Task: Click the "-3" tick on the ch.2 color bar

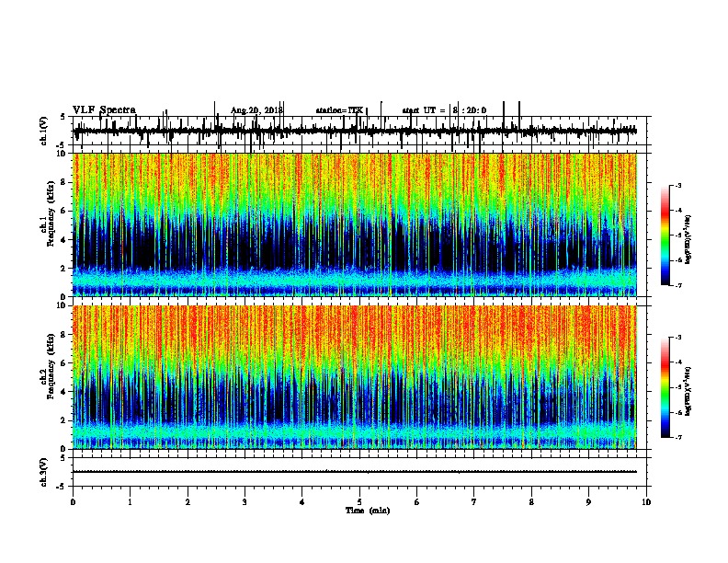Action: (x=678, y=338)
